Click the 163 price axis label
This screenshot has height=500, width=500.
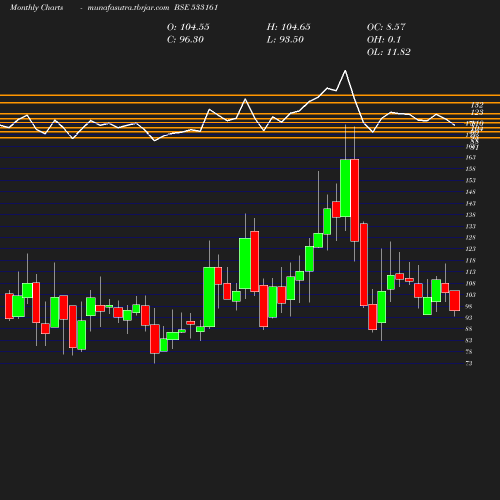click(x=470, y=157)
